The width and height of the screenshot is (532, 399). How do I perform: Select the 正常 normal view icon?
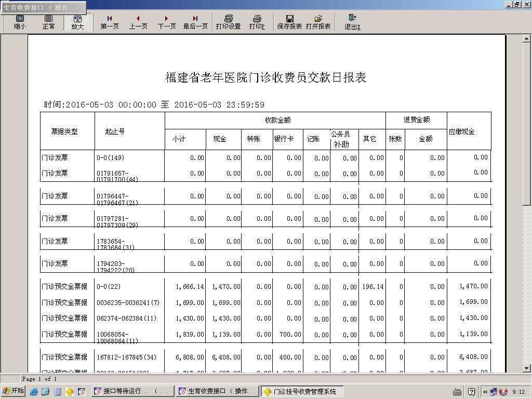pos(48,22)
